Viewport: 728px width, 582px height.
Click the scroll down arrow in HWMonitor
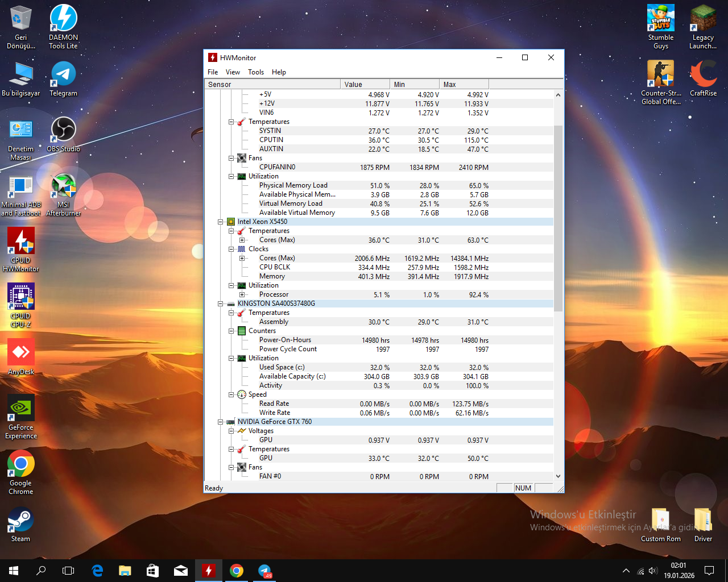pos(558,476)
